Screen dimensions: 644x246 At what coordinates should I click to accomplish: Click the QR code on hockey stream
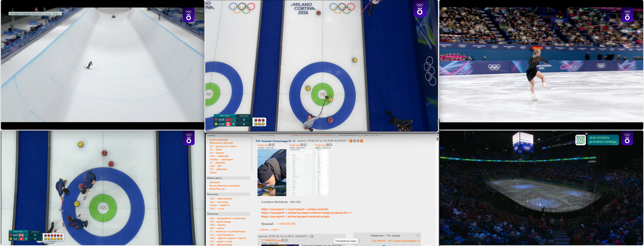pos(580,140)
